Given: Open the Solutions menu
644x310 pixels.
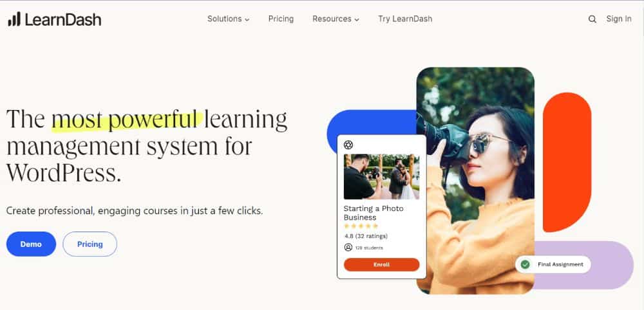Looking at the screenshot, I should [229, 19].
